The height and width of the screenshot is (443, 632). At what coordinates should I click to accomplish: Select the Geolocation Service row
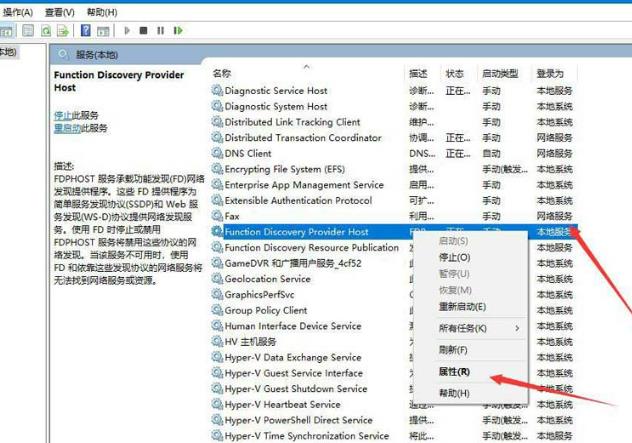(x=268, y=279)
